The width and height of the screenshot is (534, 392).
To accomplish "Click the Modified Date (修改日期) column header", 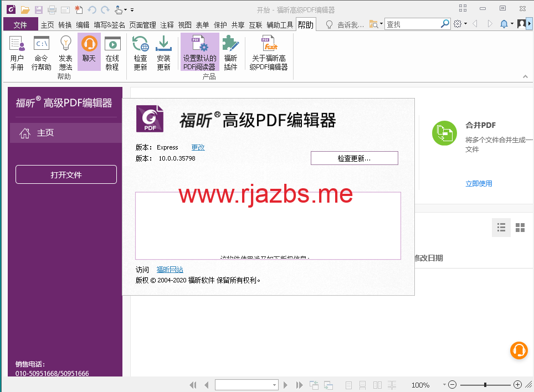I will [429, 258].
